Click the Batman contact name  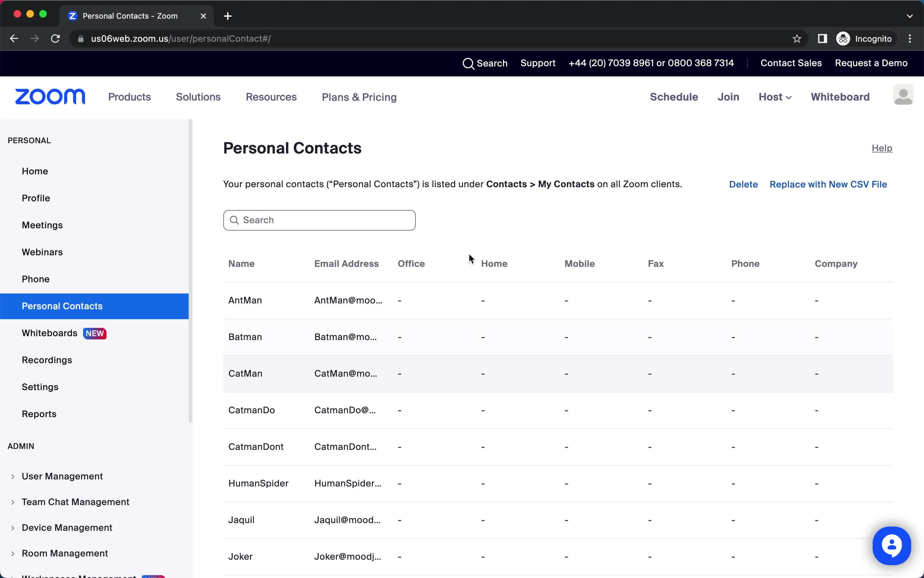[245, 337]
